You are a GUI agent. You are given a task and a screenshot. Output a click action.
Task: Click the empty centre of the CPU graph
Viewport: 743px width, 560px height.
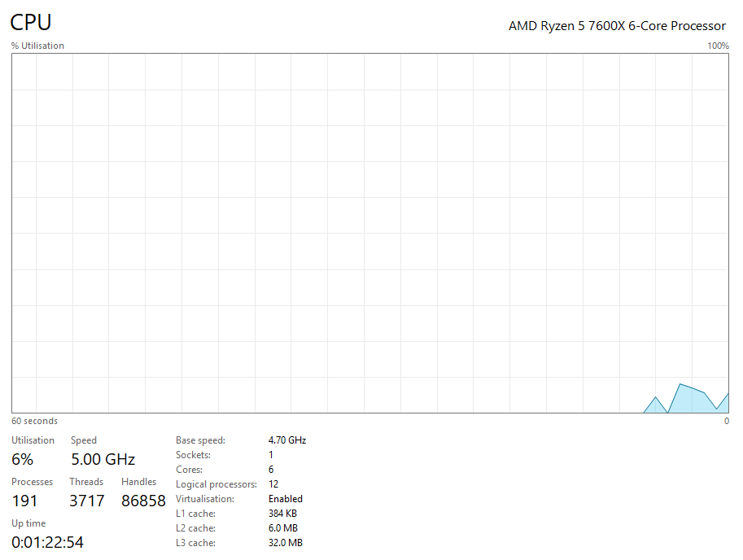tap(370, 233)
